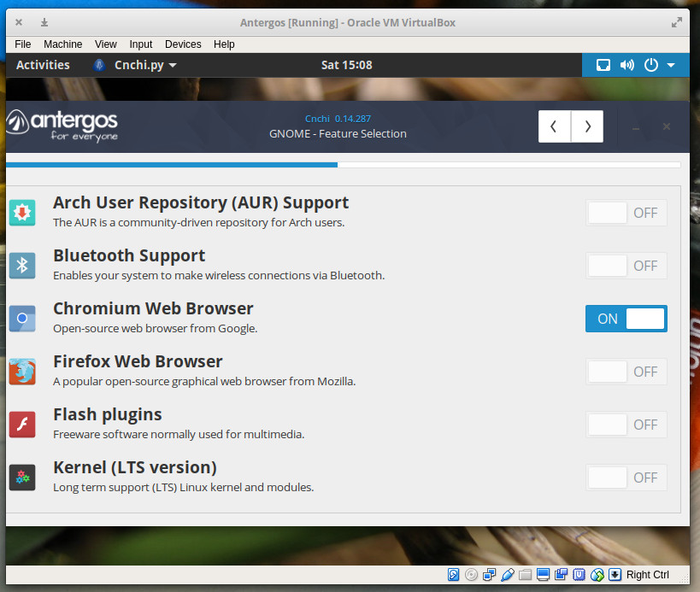Toggle the Kernel (LTS version) switch on
The width and height of the screenshot is (700, 592).
[x=626, y=478]
